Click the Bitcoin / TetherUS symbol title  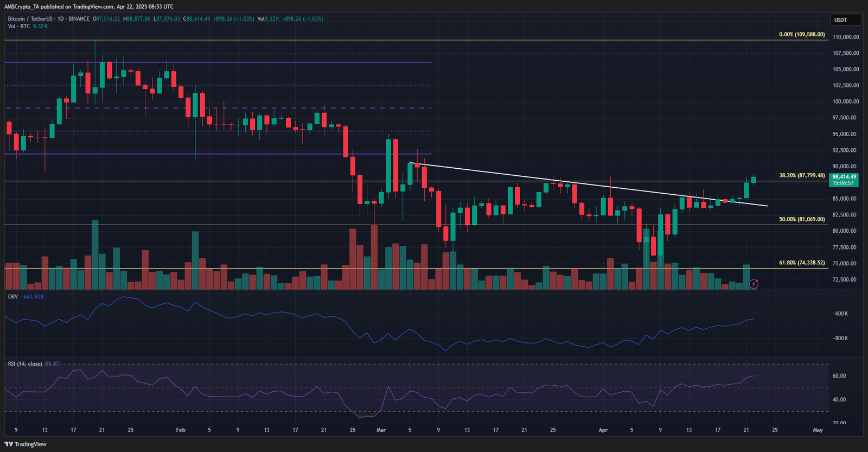(30, 19)
